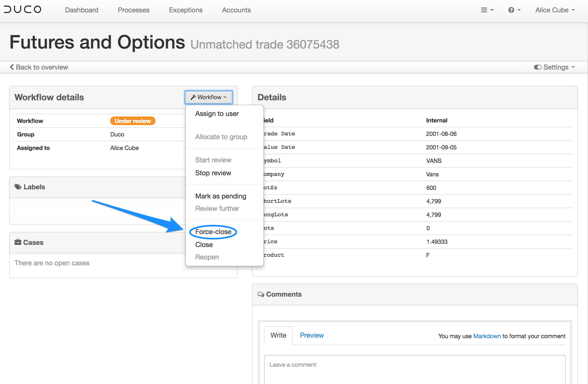Image resolution: width=588 pixels, height=384 pixels.
Task: Choose Allocate to group menu entry
Action: point(221,137)
